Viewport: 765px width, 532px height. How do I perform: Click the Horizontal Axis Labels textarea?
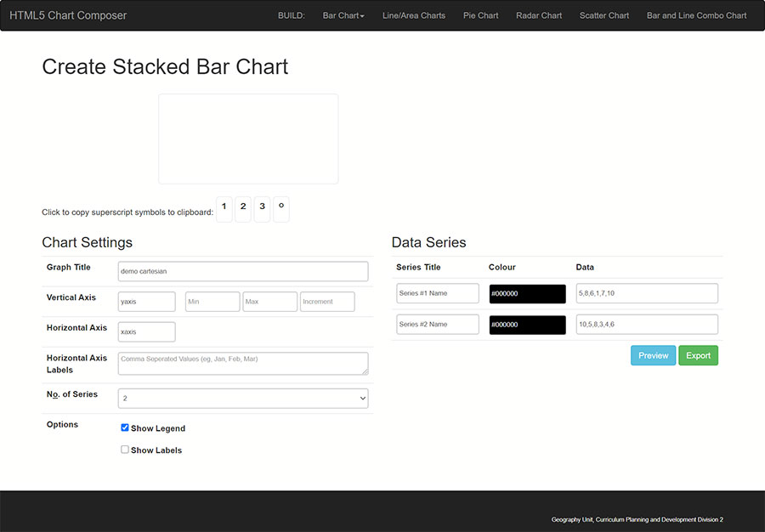243,363
